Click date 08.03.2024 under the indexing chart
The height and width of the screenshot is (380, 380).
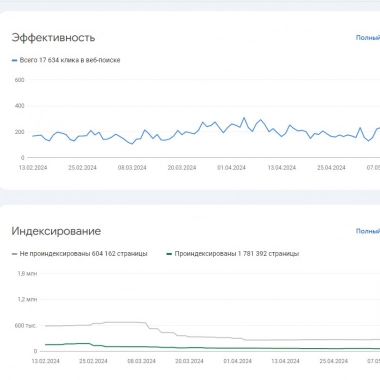pyautogui.click(x=141, y=361)
